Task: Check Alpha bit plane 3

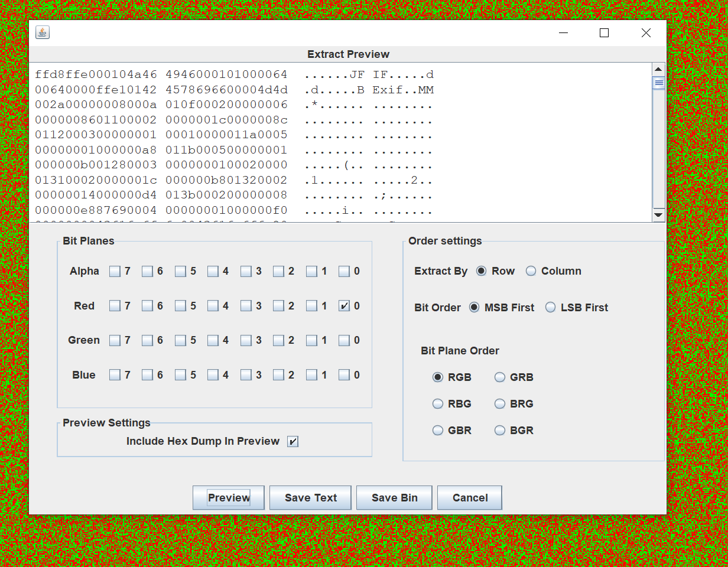Action: point(246,272)
